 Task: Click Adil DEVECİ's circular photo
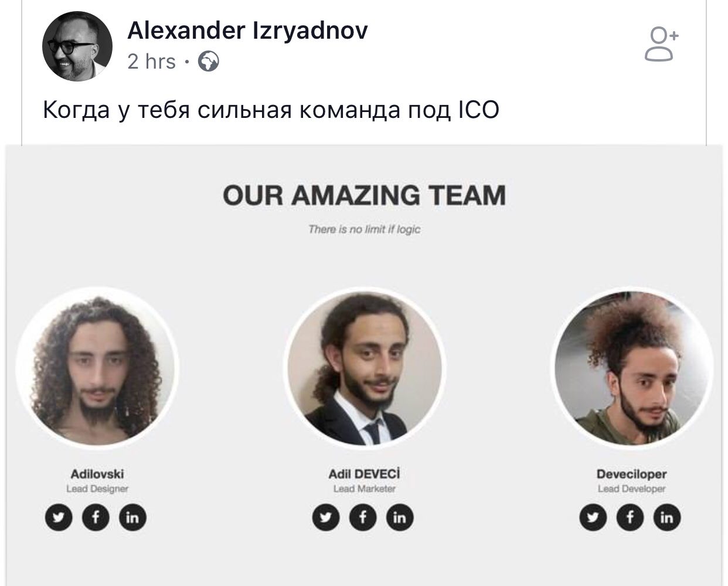[364, 368]
